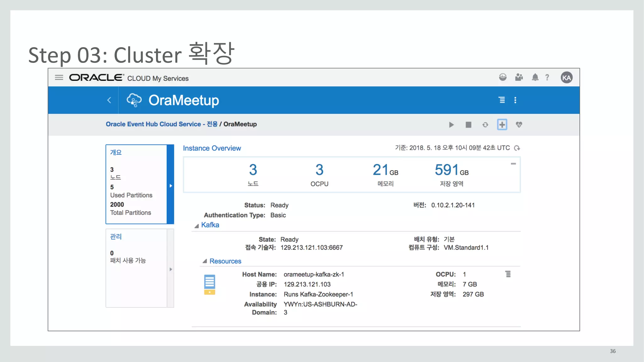Click the scale out plus icon
The image size is (644, 362).
tap(502, 125)
